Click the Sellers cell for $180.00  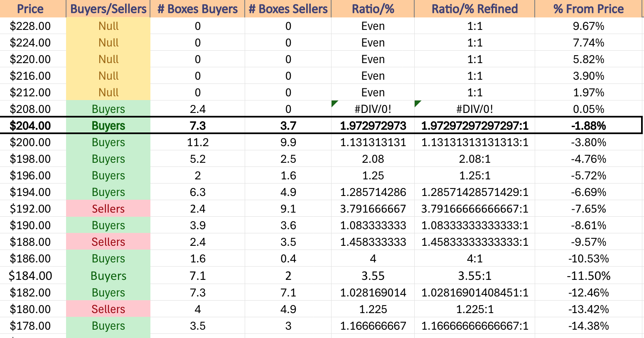[108, 309]
